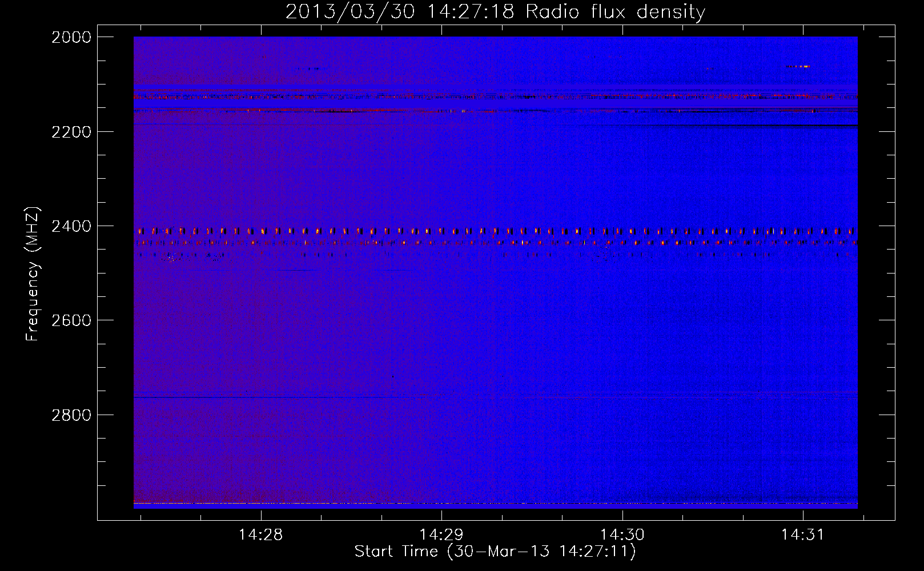The height and width of the screenshot is (571, 924).
Task: Click the 2400 frequency tick label
Action: (x=71, y=226)
